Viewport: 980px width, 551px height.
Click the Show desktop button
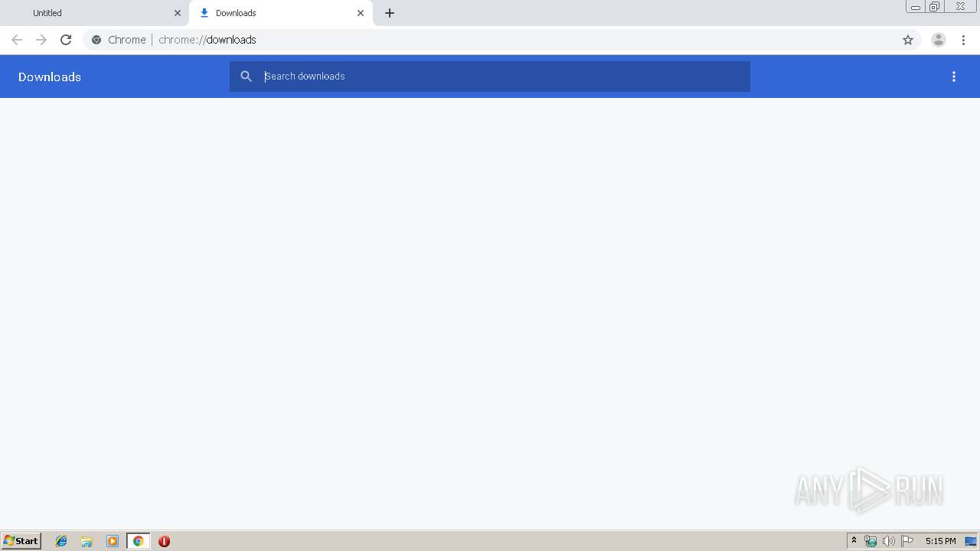pos(971,541)
